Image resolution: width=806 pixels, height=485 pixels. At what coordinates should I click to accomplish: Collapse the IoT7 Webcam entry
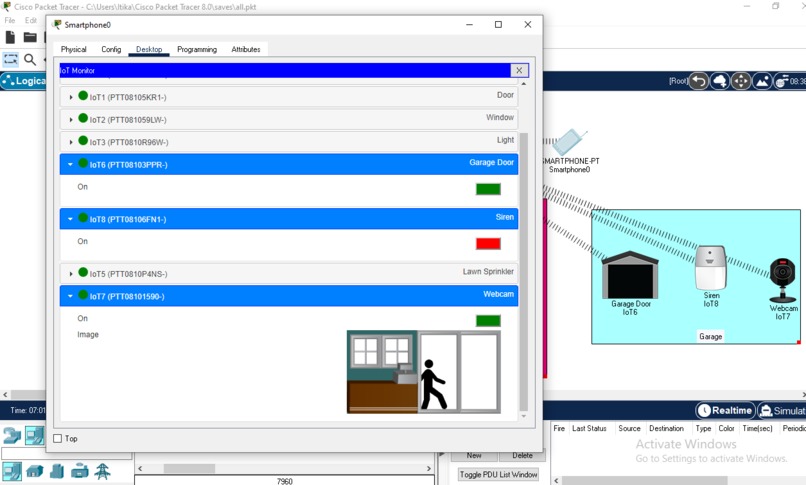click(71, 296)
